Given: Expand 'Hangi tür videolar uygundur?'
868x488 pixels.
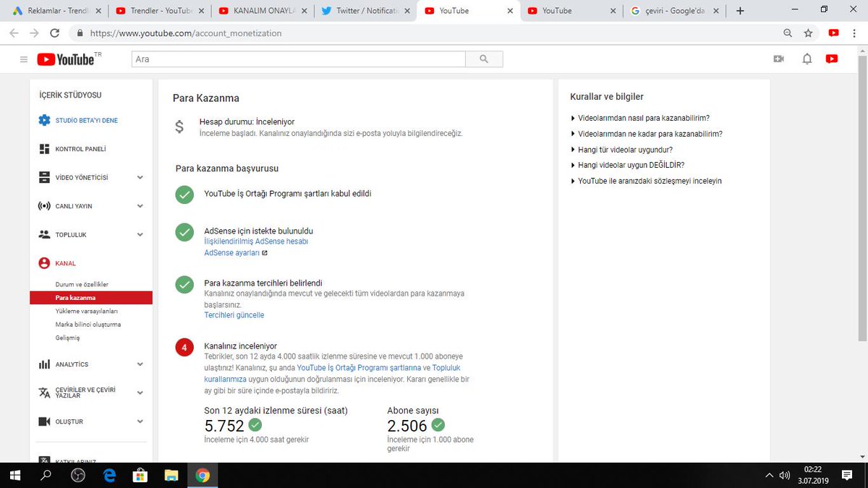Looking at the screenshot, I should tap(621, 150).
